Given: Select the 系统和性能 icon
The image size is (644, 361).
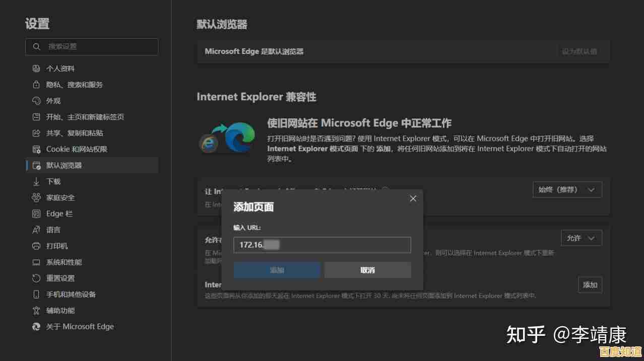Looking at the screenshot, I should coord(36,262).
